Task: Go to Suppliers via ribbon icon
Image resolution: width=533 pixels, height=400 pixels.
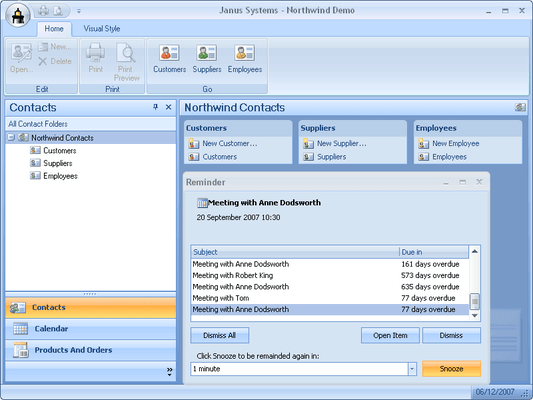Action: click(x=207, y=58)
